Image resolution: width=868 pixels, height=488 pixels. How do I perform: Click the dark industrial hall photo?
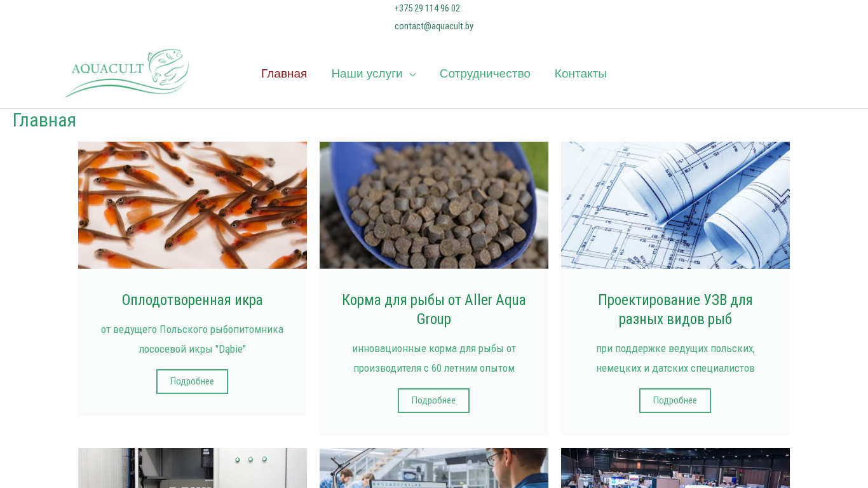click(675, 468)
